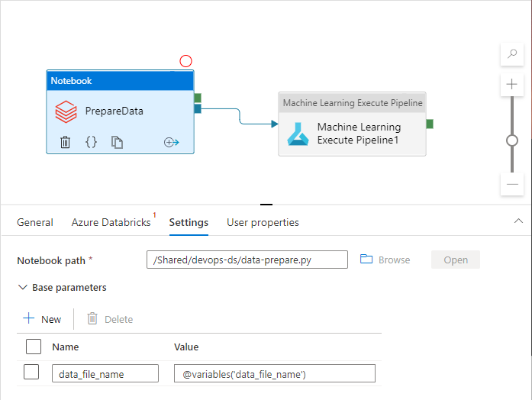Image resolution: width=532 pixels, height=400 pixels.
Task: Zoom in with the plus button
Action: pyautogui.click(x=511, y=84)
